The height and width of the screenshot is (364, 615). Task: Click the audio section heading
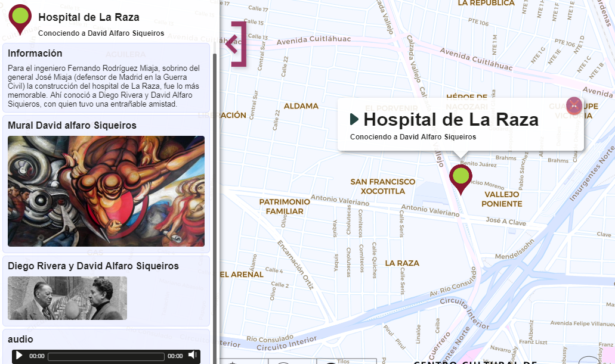click(20, 340)
